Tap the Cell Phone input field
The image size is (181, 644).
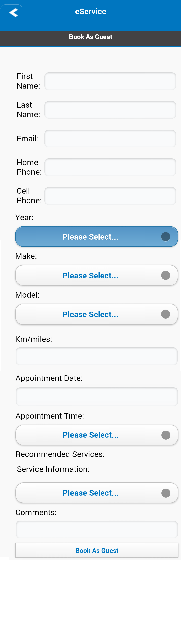[x=110, y=196]
